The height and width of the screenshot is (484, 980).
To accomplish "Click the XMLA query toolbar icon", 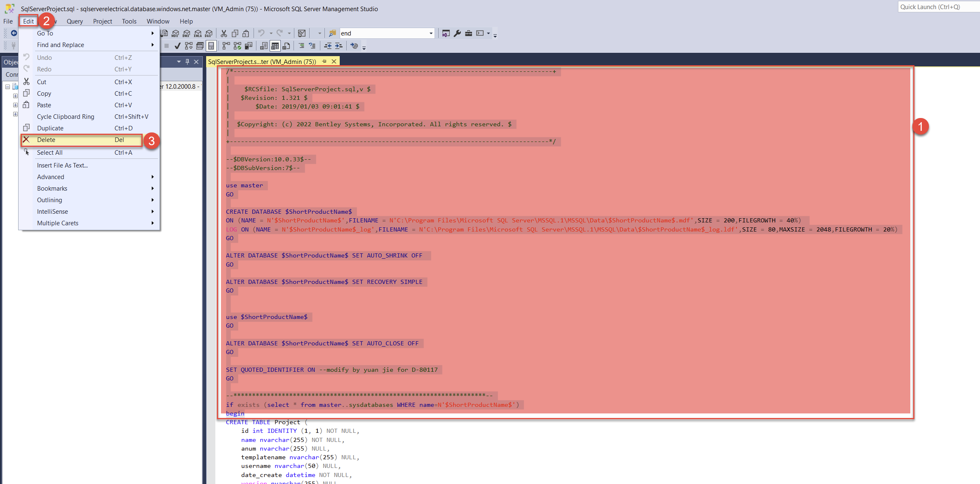I will tap(198, 33).
